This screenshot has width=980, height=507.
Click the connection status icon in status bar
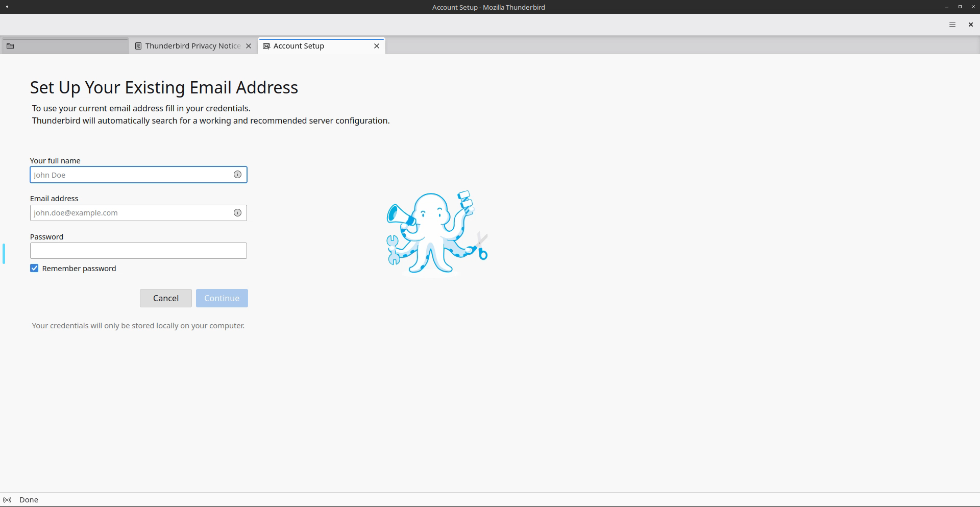pos(7,500)
